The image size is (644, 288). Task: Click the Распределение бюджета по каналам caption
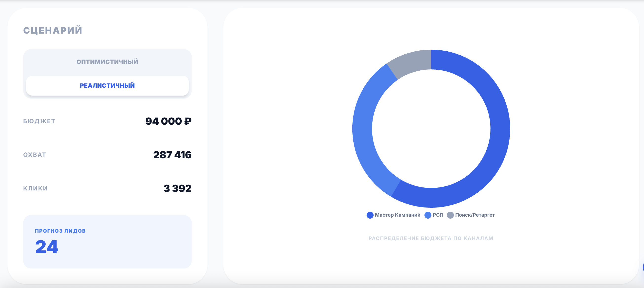[x=431, y=238]
